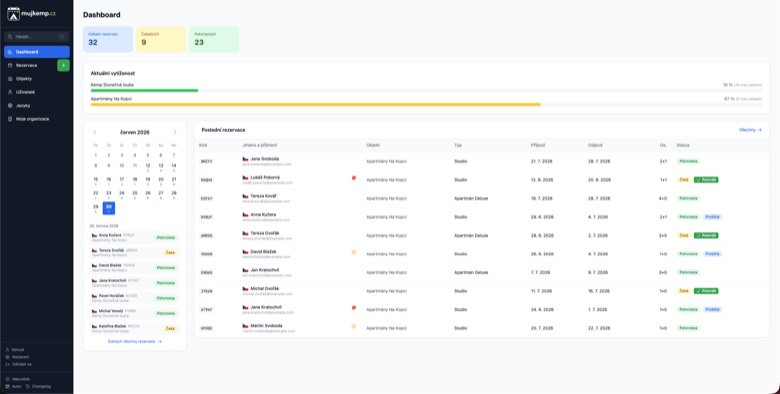Open Nastavení settings in sidebar footer
The height and width of the screenshot is (394, 780).
coord(17,357)
